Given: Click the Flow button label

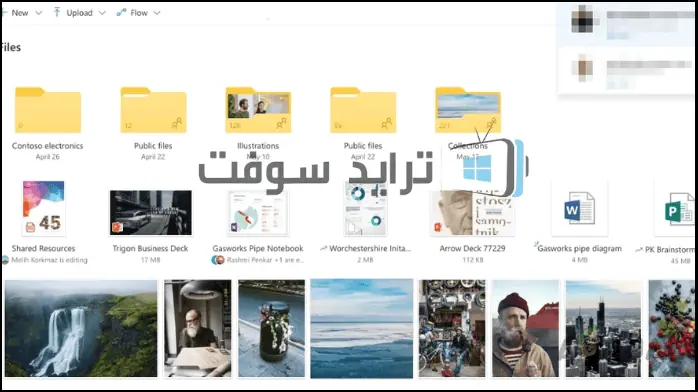Looking at the screenshot, I should pyautogui.click(x=139, y=13).
